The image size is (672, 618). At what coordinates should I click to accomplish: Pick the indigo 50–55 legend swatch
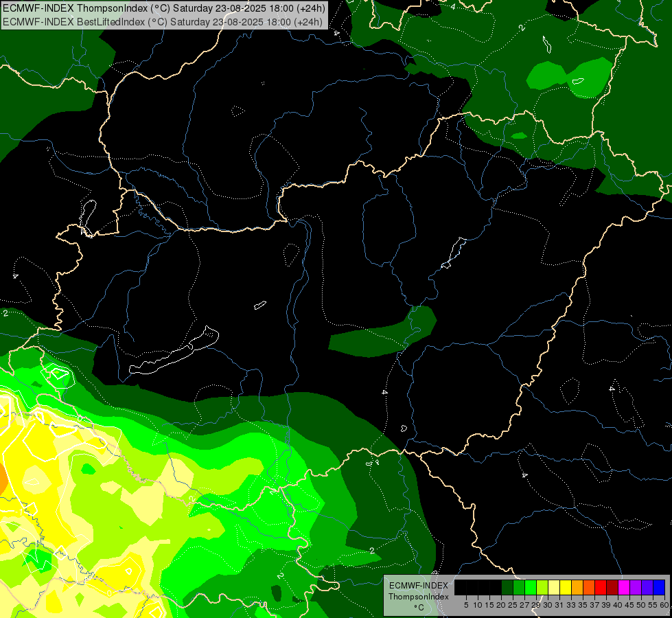[x=647, y=587]
